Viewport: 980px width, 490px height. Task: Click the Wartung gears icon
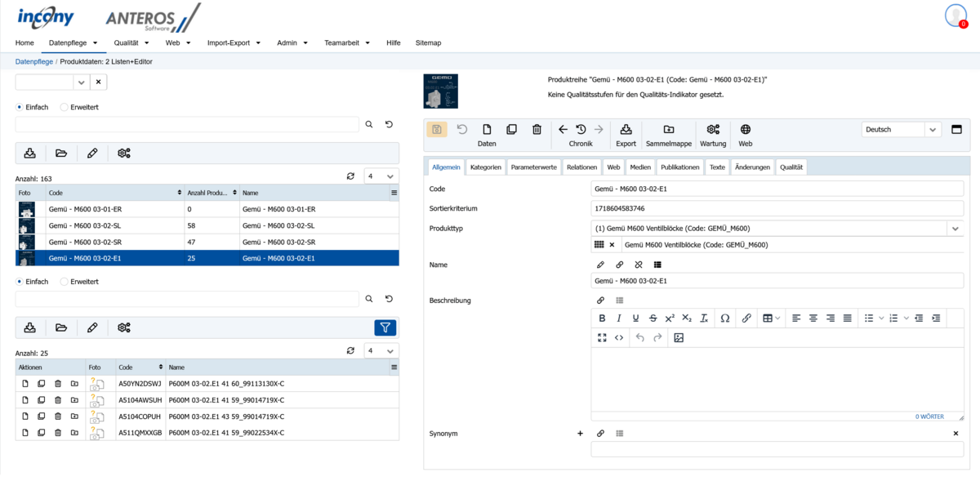[x=713, y=130]
